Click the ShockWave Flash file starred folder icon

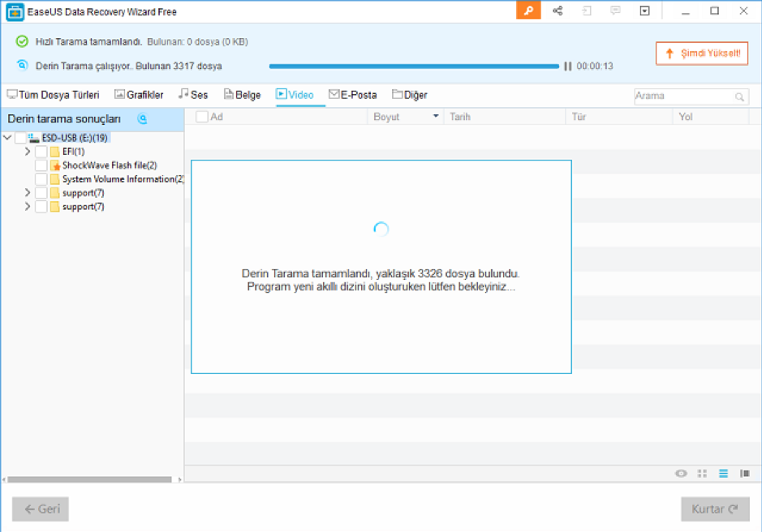[55, 165]
